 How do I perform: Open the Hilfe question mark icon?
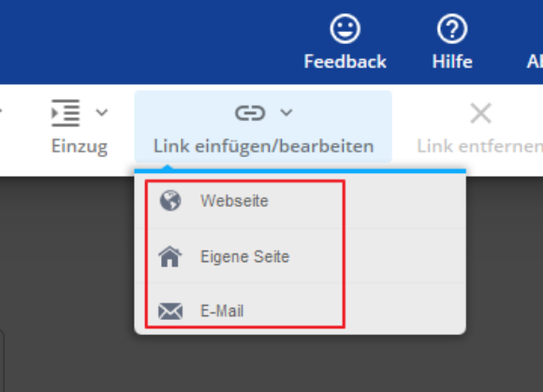[x=452, y=29]
